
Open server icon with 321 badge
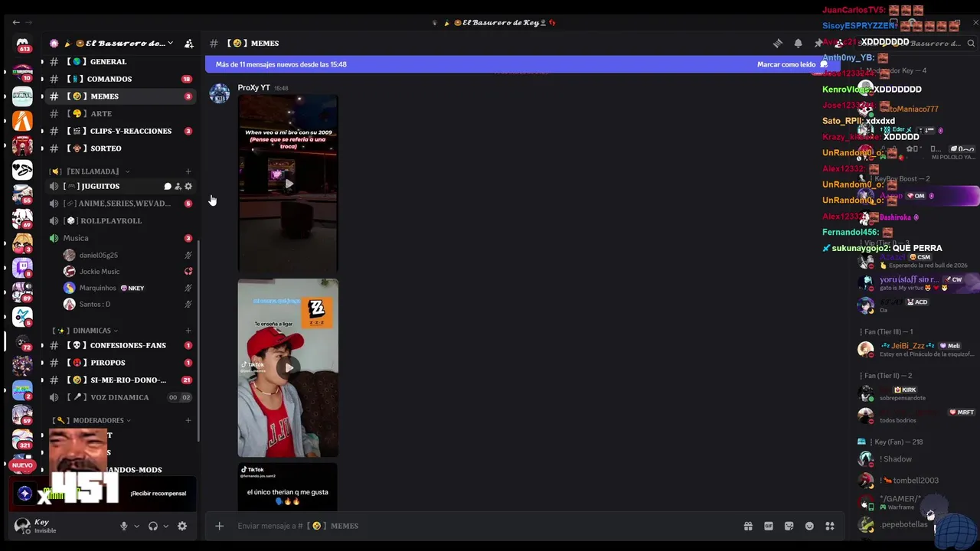point(22,440)
